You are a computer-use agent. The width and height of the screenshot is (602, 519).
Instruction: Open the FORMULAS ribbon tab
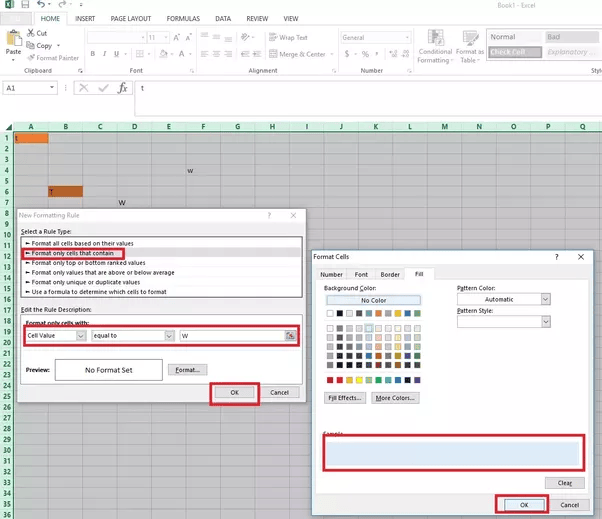(x=183, y=18)
